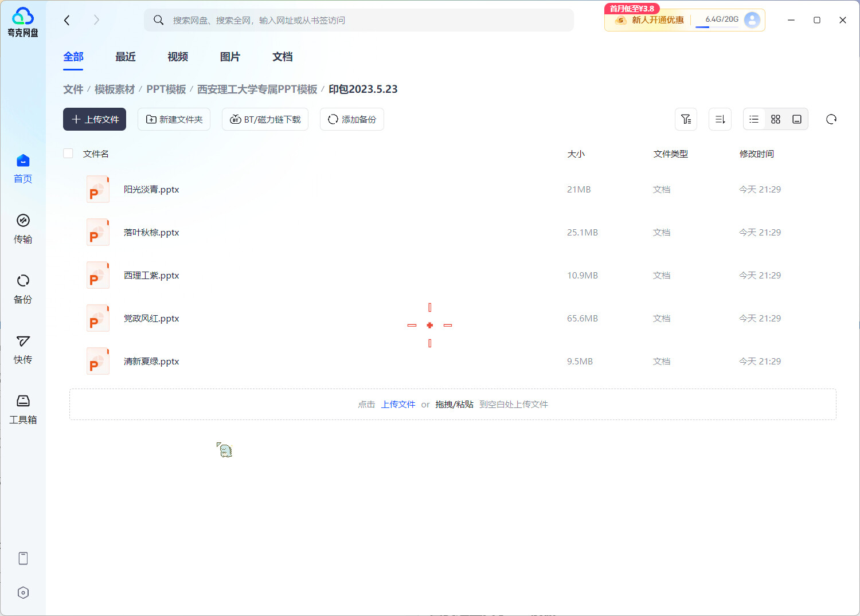Click PowerPoint icon of 阳光淡青.pptx
860x616 pixels.
tap(98, 189)
